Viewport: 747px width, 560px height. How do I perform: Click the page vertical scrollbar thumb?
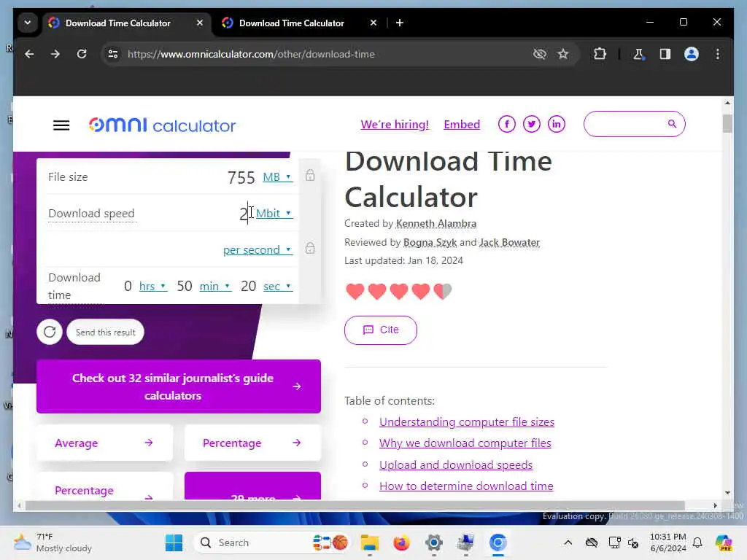[x=727, y=124]
